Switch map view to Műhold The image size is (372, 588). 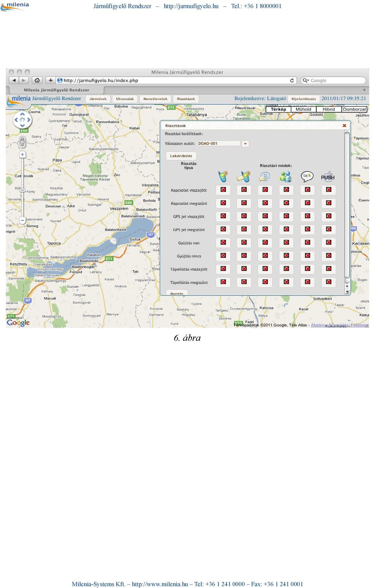tap(303, 109)
